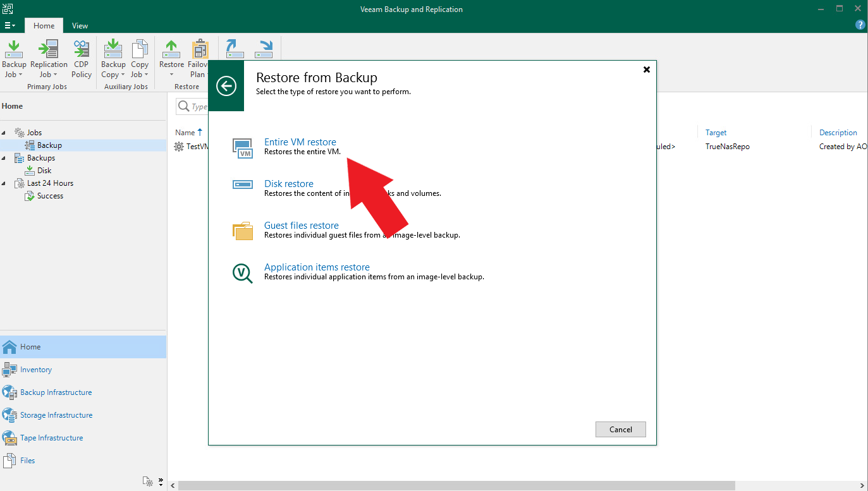Click the job search input field

[192, 107]
